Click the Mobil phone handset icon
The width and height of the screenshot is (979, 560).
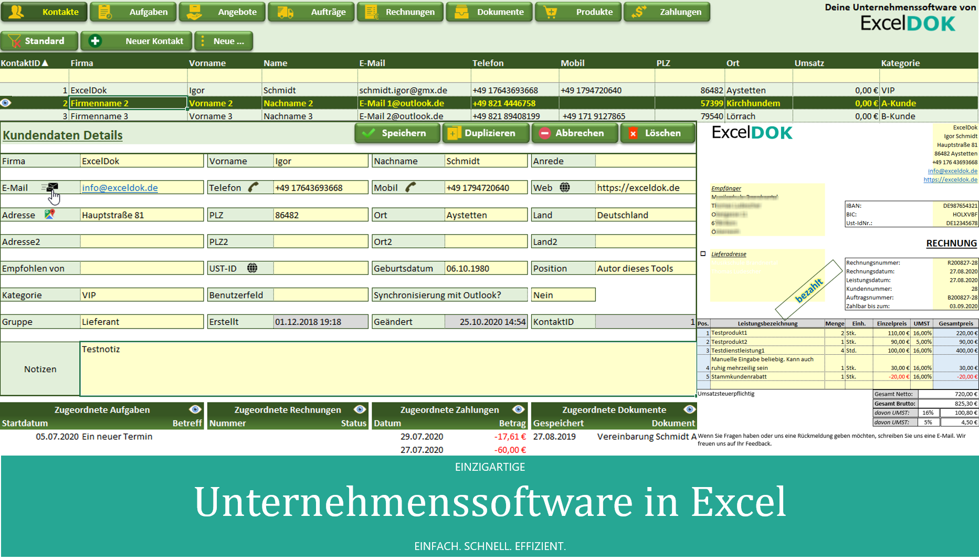(410, 187)
